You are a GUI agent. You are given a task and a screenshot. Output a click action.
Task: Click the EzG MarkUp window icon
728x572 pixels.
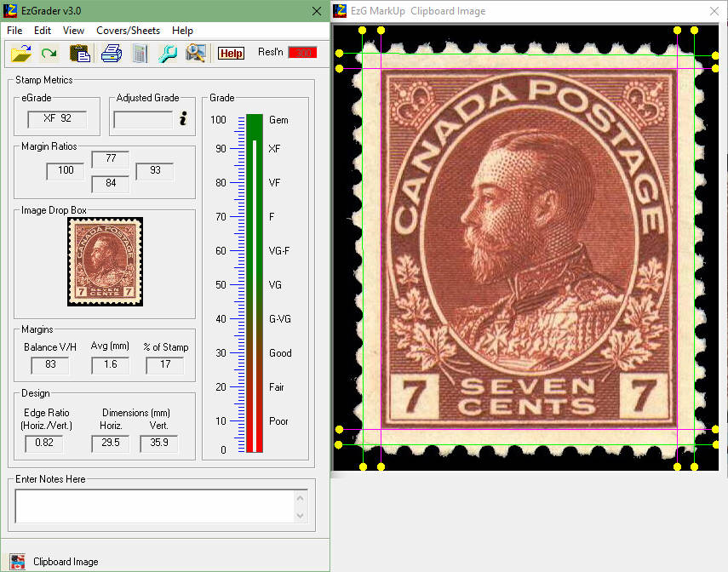tap(340, 10)
